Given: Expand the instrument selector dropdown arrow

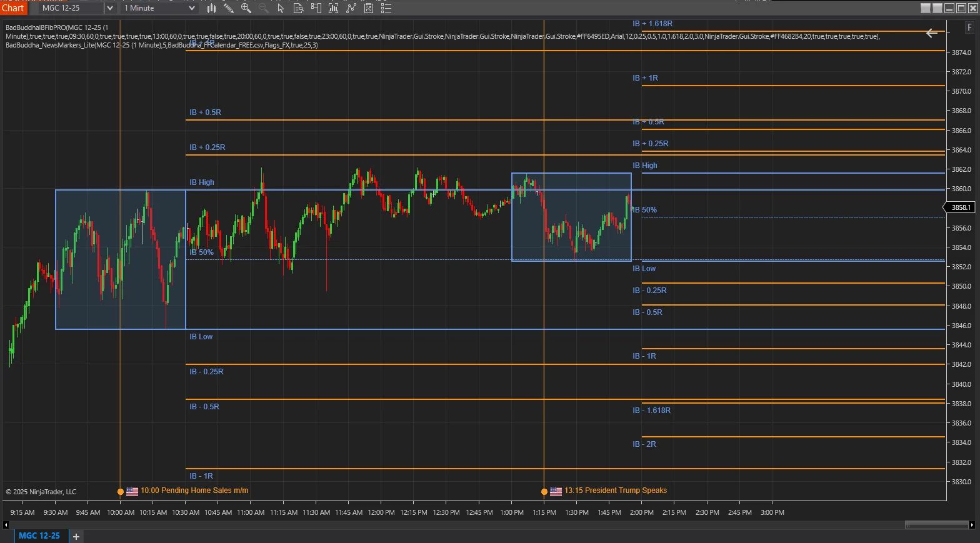Looking at the screenshot, I should [110, 8].
